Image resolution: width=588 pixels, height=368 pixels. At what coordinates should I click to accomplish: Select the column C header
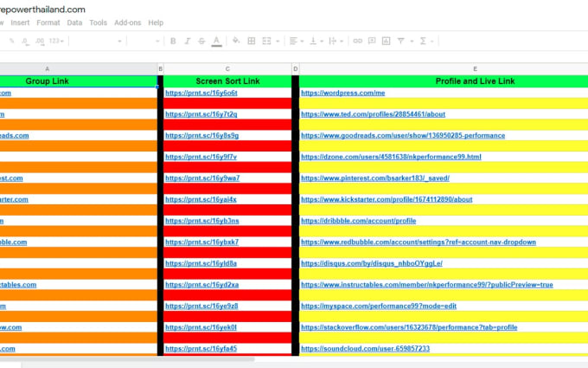click(x=227, y=68)
